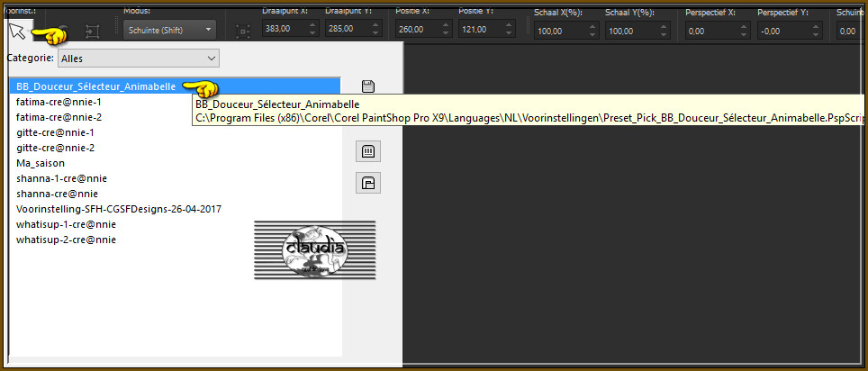This screenshot has height=371, width=868.
Task: Decrease Perspectief X with down arrow
Action: coord(744,35)
